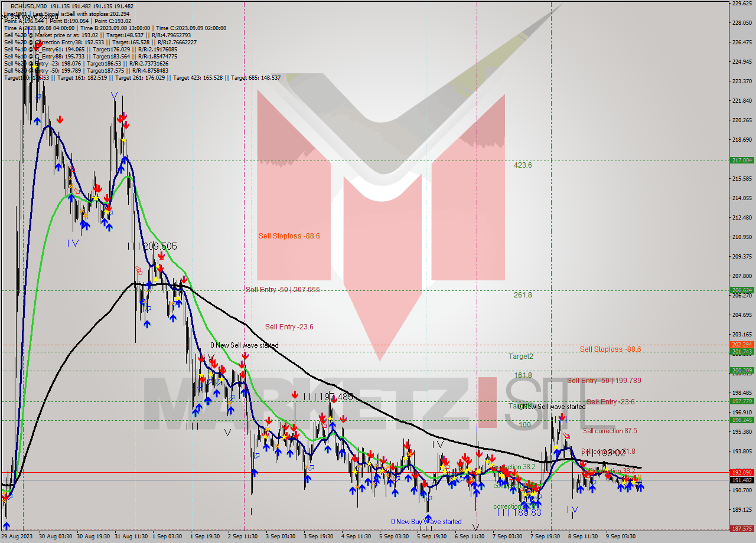Viewport: 756px width, 543px height.
Task: Click the 'I I I 189.83' wave label
Action: (520, 513)
